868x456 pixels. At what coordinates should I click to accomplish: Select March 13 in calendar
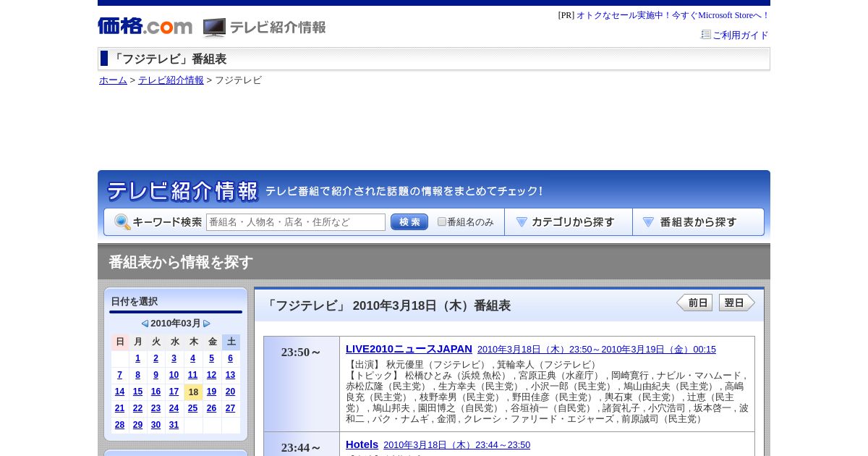[230, 375]
